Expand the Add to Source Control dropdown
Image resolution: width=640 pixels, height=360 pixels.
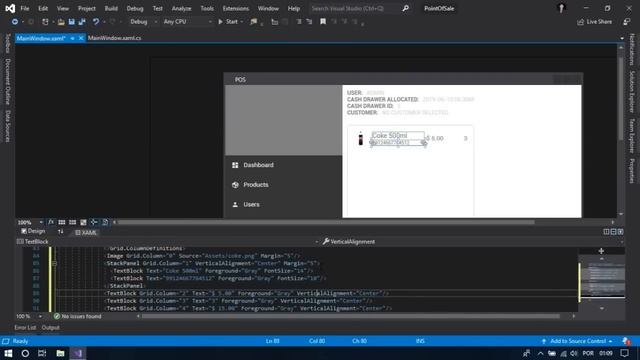pos(610,341)
